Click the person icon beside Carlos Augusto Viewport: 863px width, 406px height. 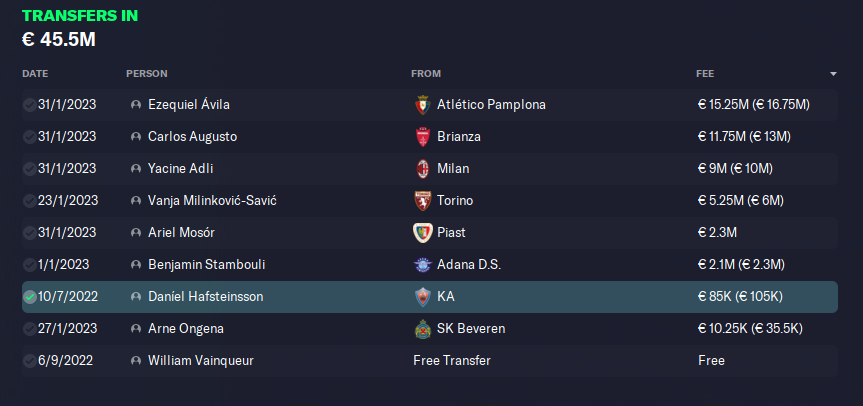135,137
